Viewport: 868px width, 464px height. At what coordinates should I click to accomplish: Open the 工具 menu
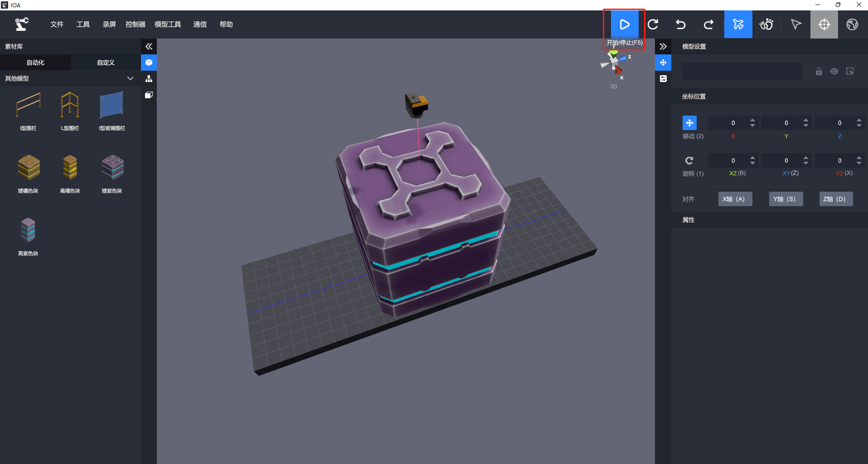[83, 24]
